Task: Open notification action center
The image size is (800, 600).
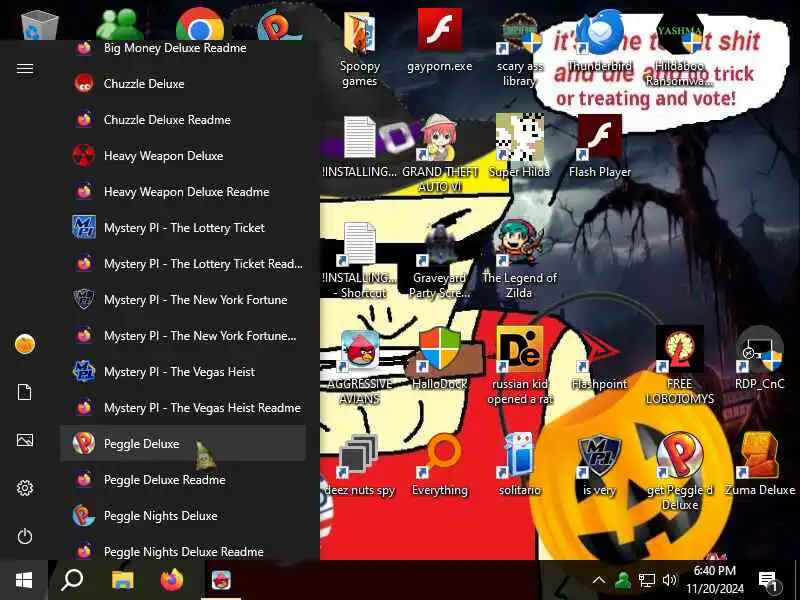Action: (x=768, y=581)
